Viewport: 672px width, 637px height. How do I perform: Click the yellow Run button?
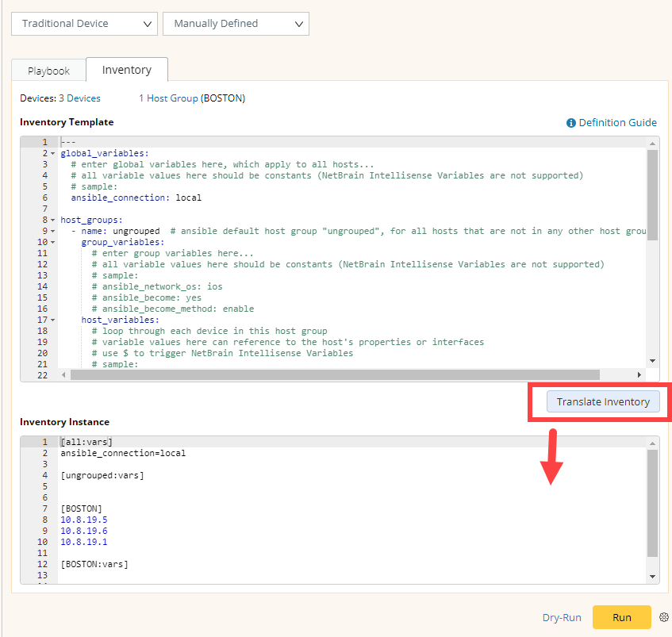pyautogui.click(x=621, y=617)
